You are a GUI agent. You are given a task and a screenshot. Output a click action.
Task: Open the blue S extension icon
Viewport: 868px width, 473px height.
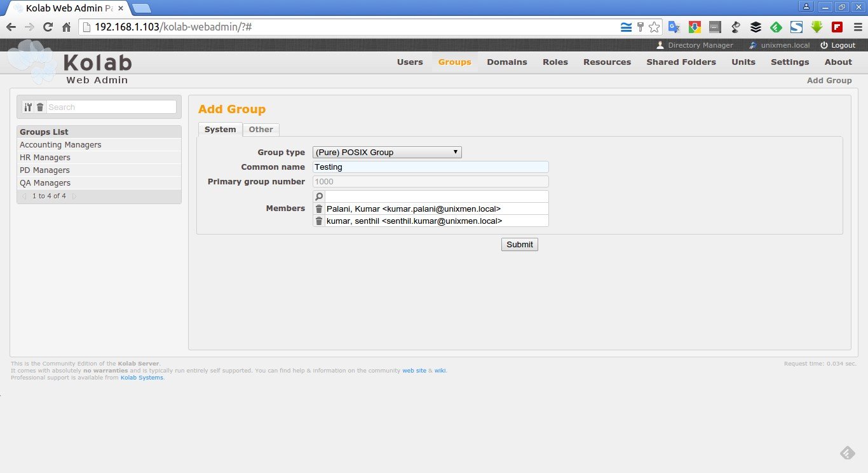[x=796, y=27]
